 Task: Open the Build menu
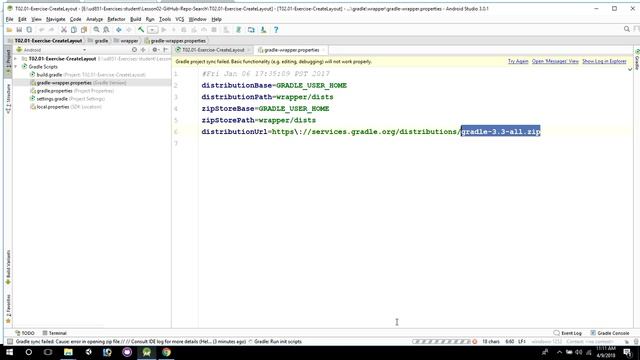(x=136, y=19)
